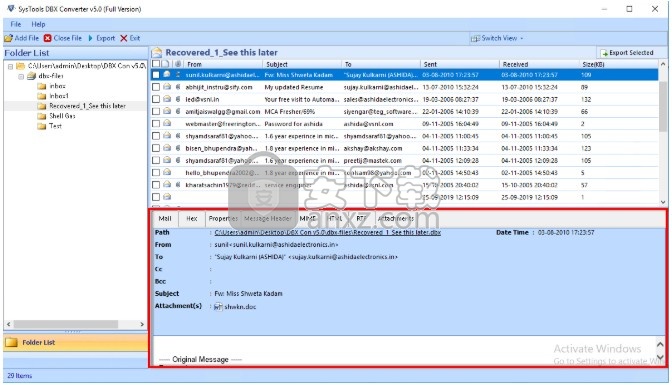Open the shwkn.doc attachment
The height and width of the screenshot is (385, 672).
[240, 307]
